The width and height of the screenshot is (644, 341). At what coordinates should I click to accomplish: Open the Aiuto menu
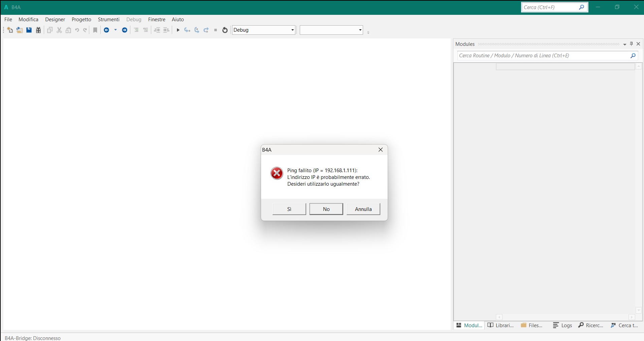[x=178, y=20]
